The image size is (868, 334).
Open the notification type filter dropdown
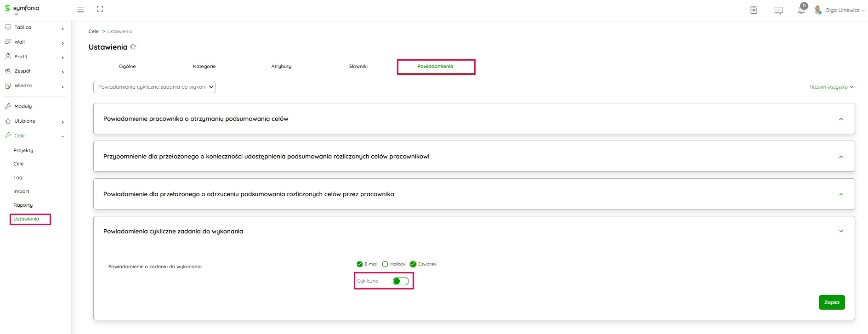point(154,87)
